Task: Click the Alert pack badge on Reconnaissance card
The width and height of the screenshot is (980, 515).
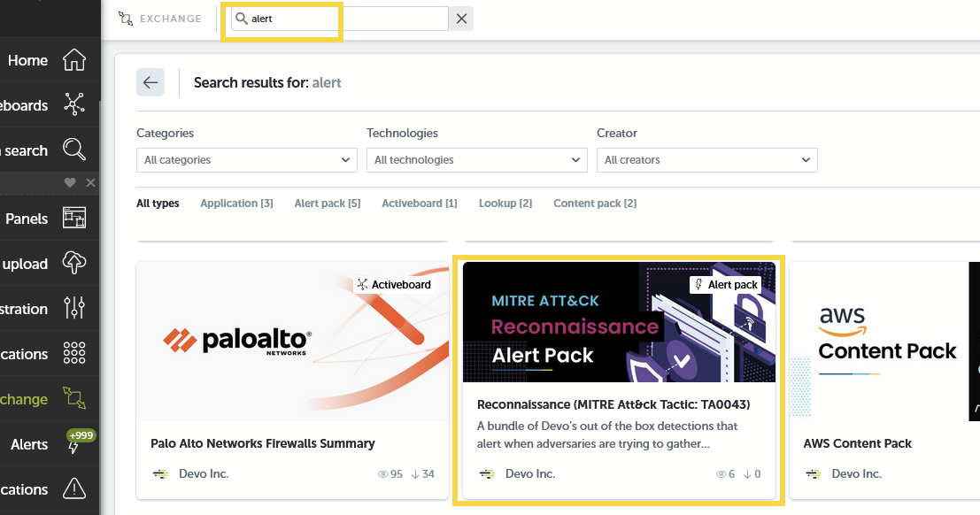Action: coord(726,284)
